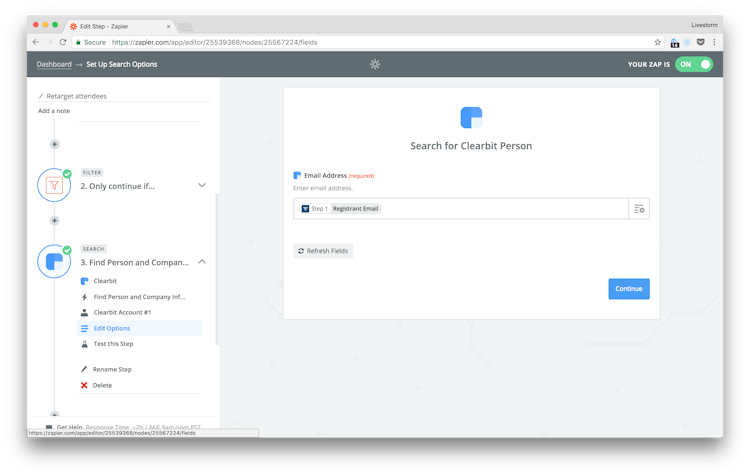Click the browser forward arrow
Viewport: 750px width, 476px height.
pos(49,42)
